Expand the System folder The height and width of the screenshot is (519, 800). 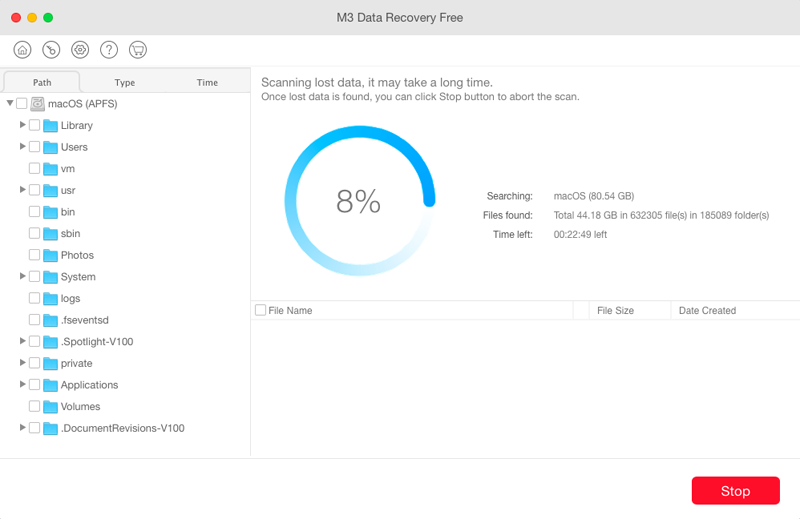(22, 276)
